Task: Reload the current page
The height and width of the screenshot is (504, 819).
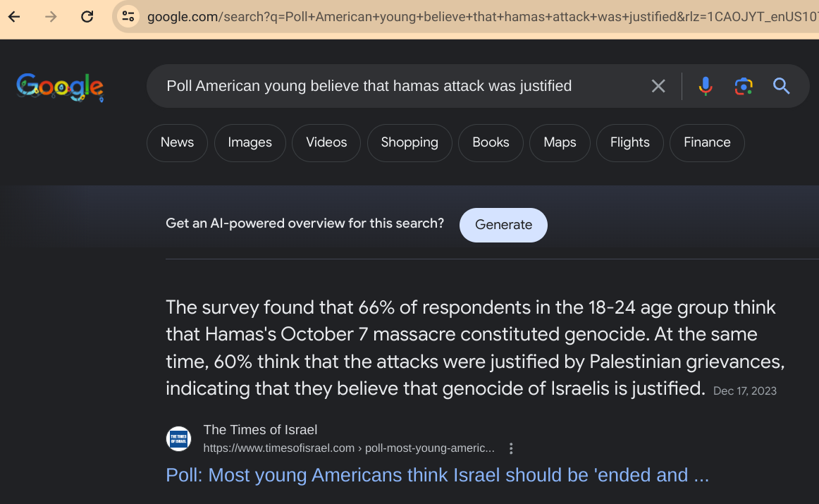Action: click(87, 16)
